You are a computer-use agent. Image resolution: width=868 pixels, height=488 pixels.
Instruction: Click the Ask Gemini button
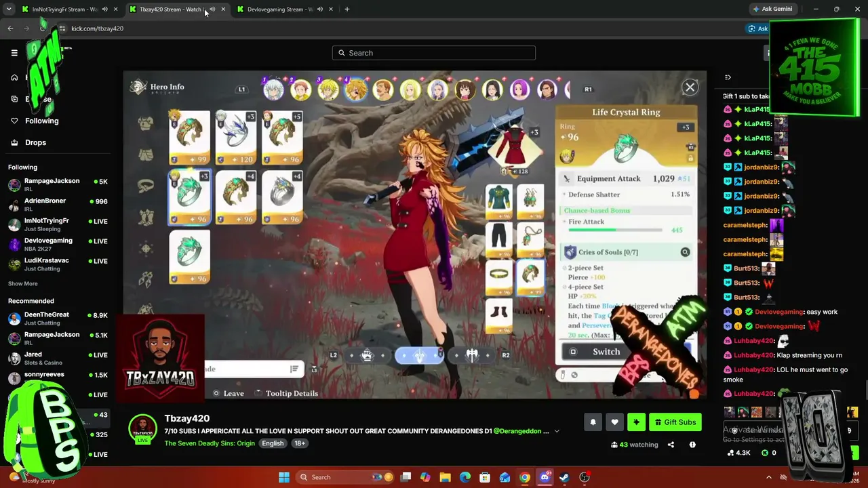click(x=772, y=9)
